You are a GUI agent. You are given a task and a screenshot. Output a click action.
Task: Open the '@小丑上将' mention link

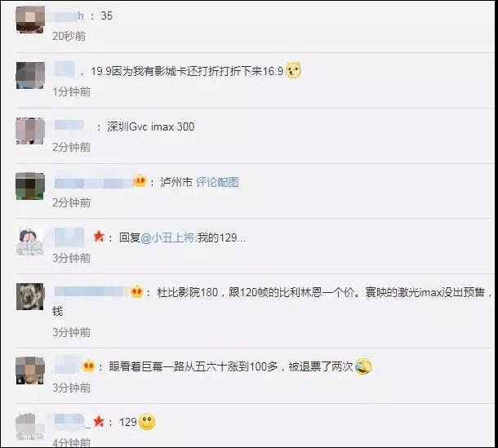coord(167,237)
